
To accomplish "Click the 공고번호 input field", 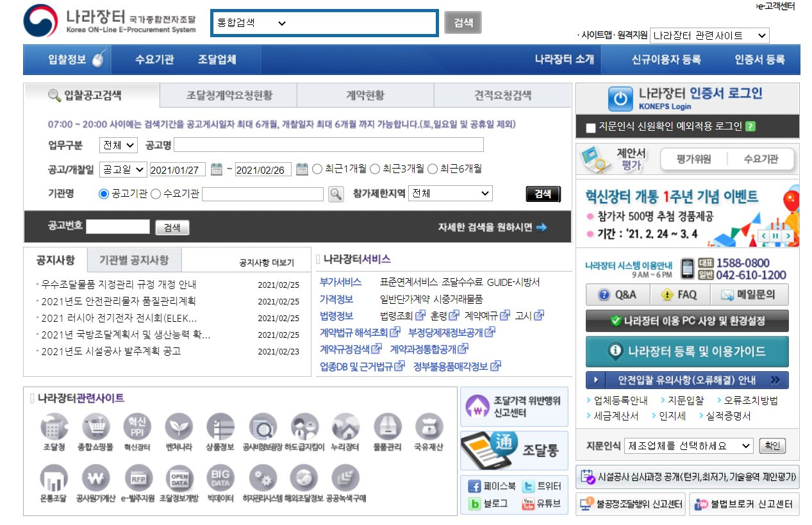I will pos(117,226).
